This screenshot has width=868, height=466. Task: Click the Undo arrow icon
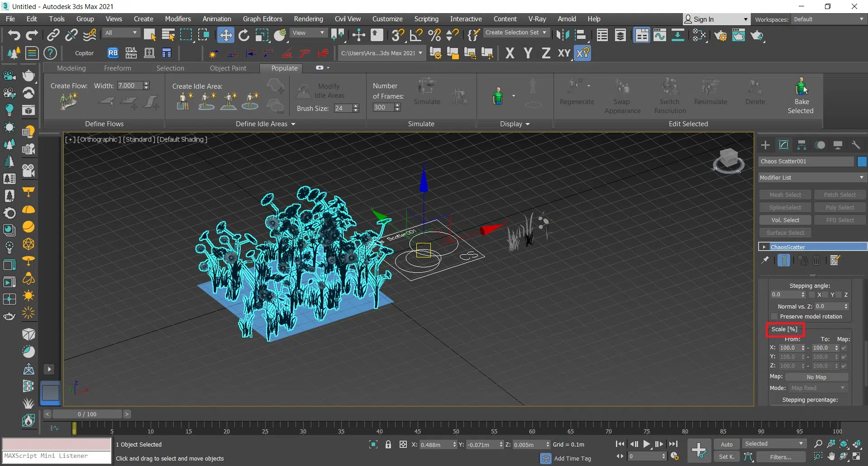[14, 35]
